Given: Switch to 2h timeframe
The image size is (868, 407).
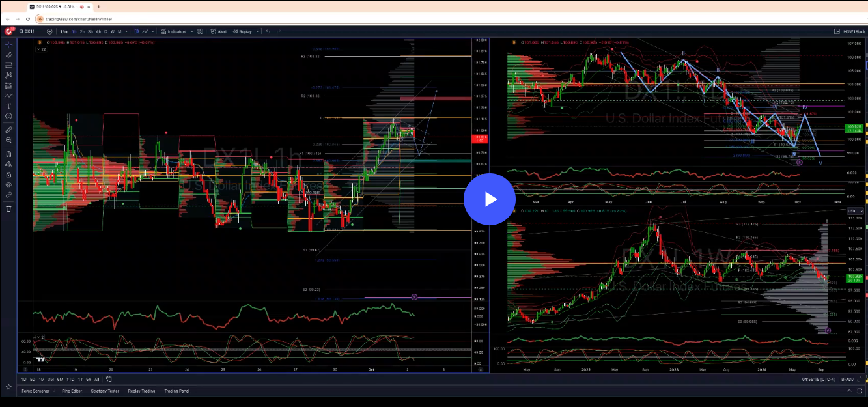Looking at the screenshot, I should click(x=82, y=31).
